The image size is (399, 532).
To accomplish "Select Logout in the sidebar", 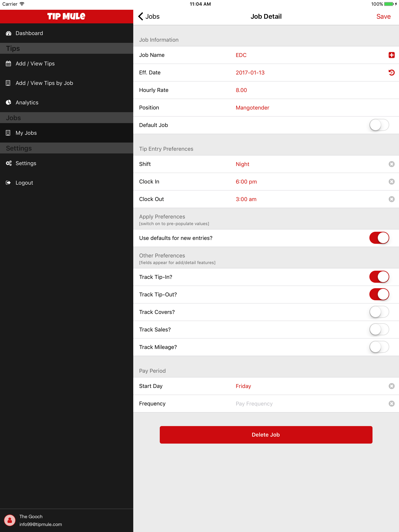I will (67, 183).
